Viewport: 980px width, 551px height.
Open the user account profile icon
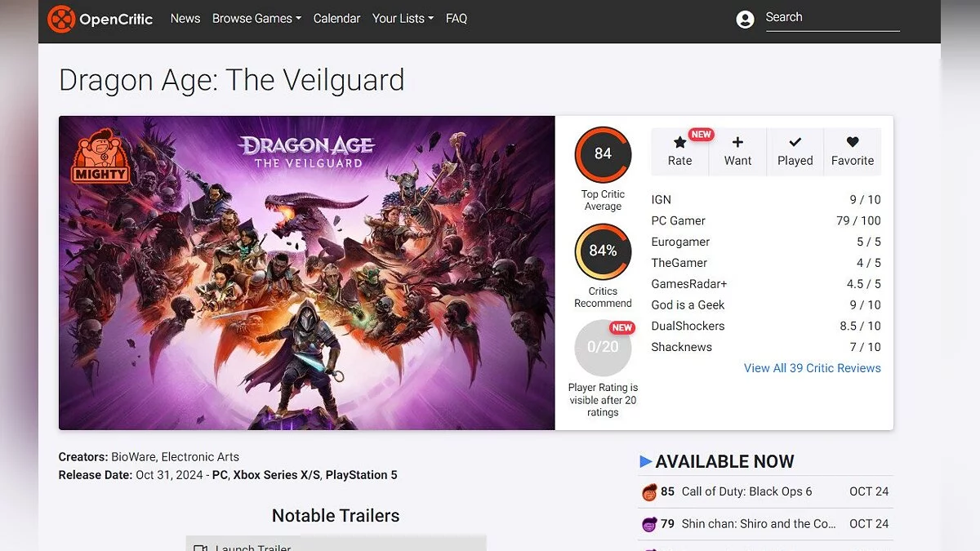click(x=745, y=20)
